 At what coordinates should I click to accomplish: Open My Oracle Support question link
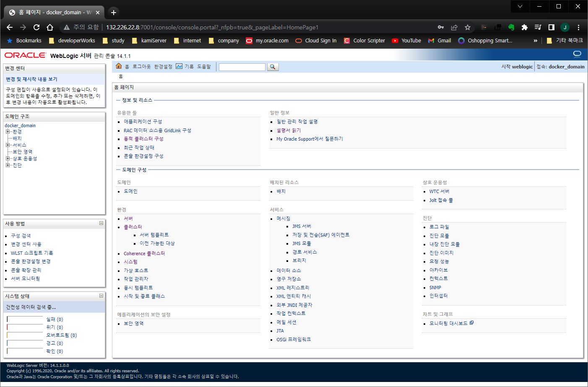point(310,139)
